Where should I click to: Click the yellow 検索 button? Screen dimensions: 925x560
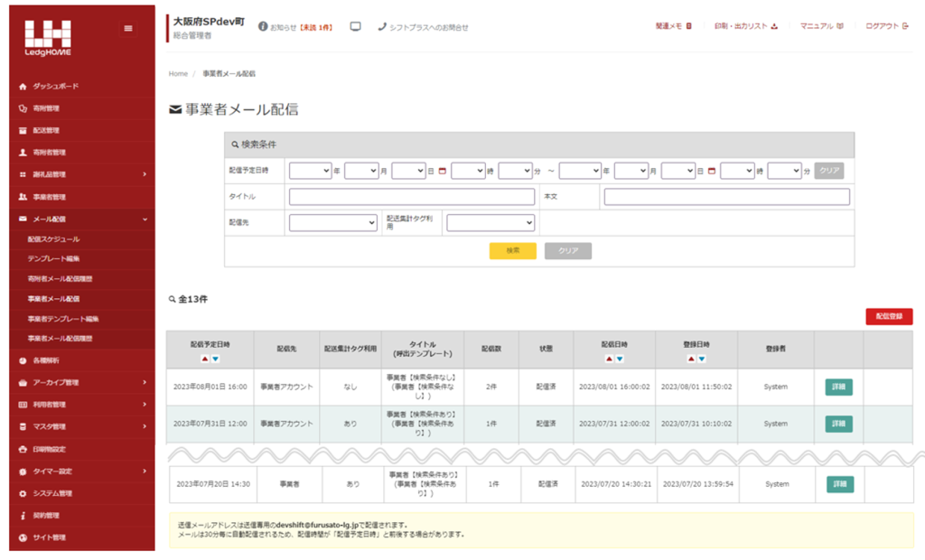(512, 251)
